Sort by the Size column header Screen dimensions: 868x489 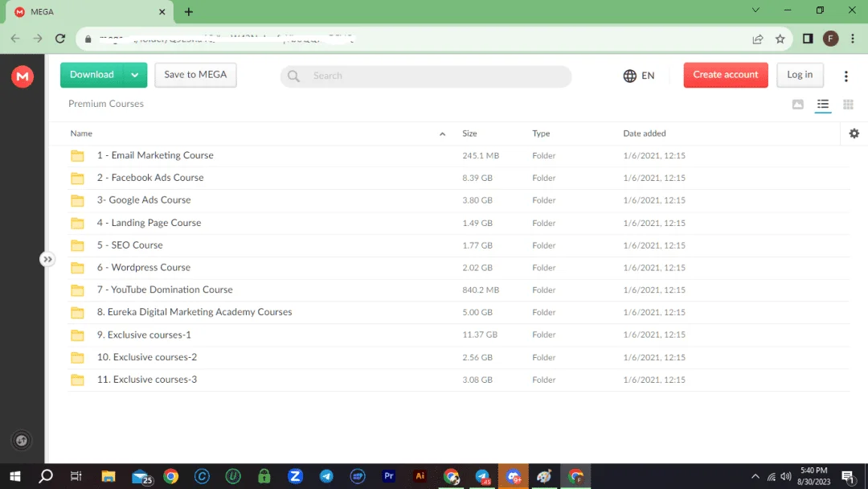(x=469, y=134)
